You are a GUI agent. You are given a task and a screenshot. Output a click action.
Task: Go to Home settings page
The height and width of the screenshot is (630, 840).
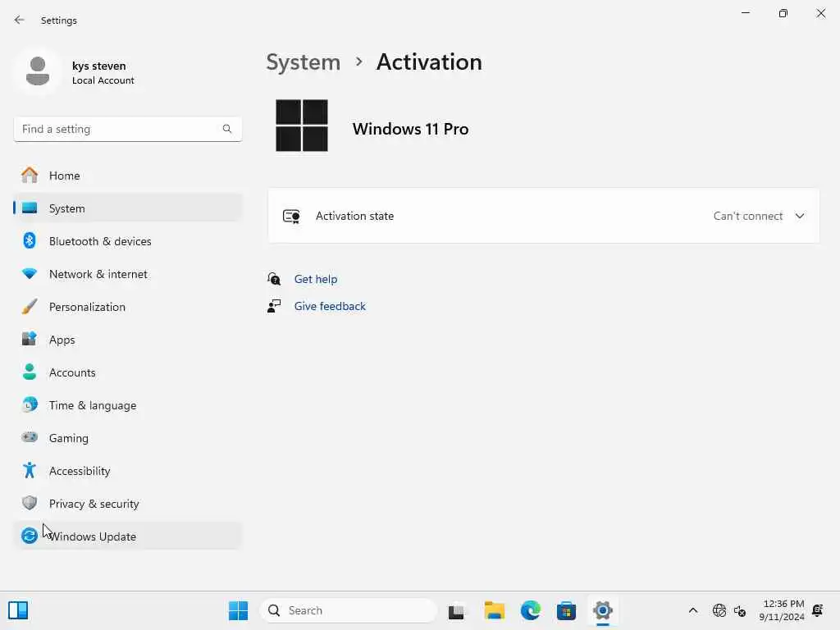tap(127, 176)
